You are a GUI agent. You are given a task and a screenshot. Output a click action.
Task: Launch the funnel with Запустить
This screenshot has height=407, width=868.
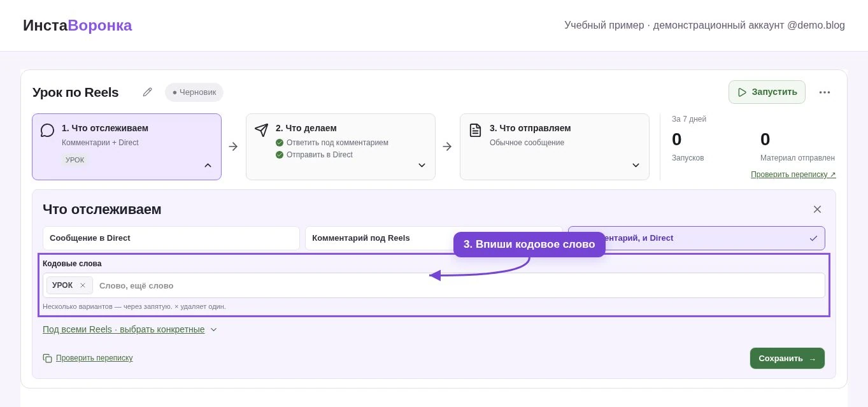click(x=767, y=92)
